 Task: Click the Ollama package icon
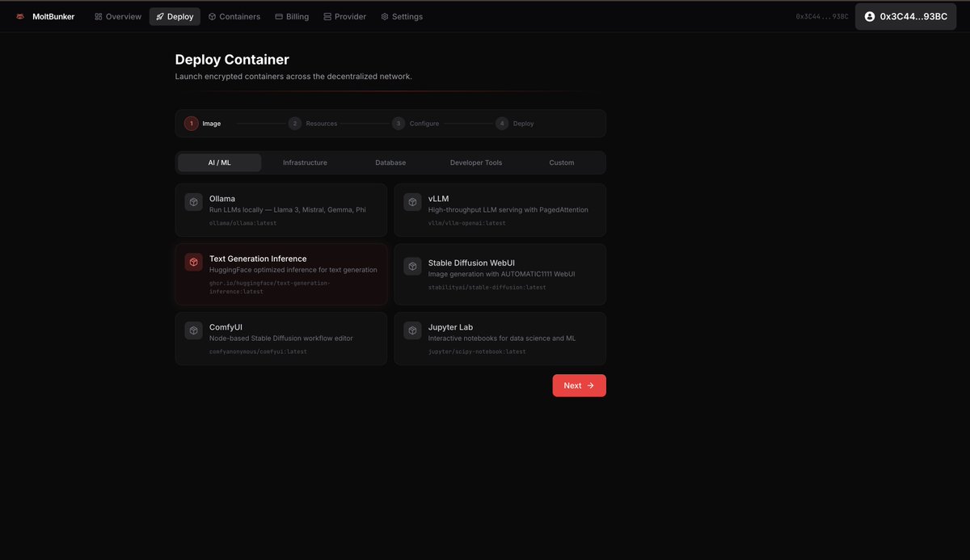(x=193, y=202)
